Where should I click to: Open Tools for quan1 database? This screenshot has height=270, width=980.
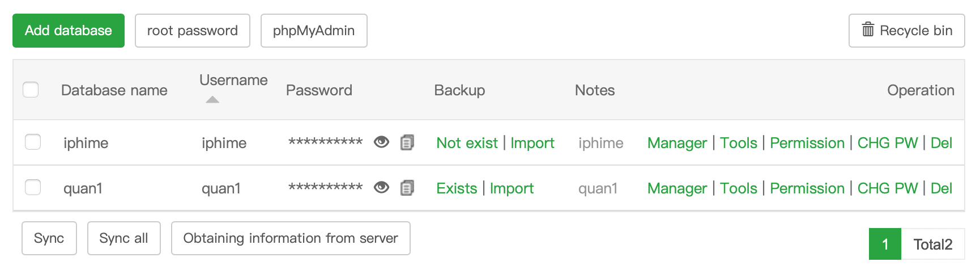click(x=739, y=188)
